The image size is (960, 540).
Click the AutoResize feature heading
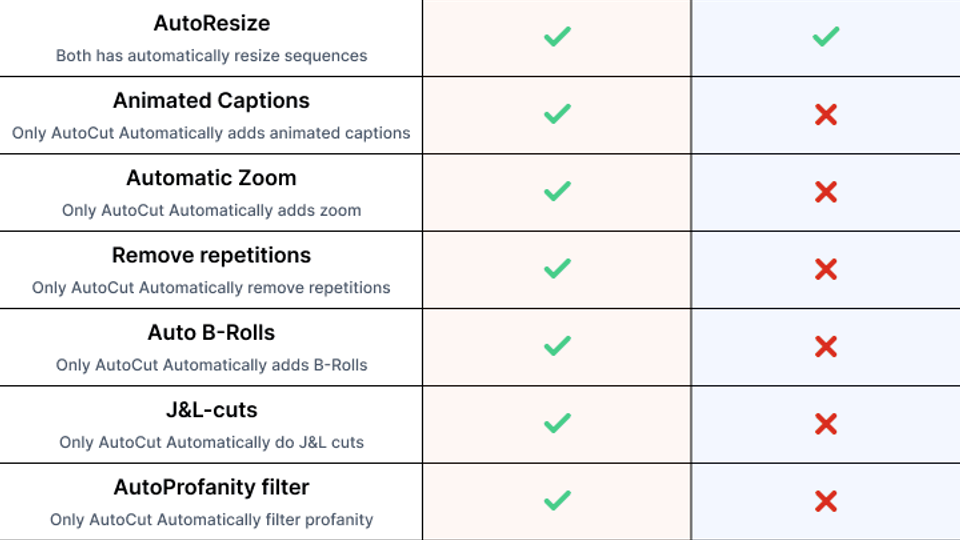[211, 23]
